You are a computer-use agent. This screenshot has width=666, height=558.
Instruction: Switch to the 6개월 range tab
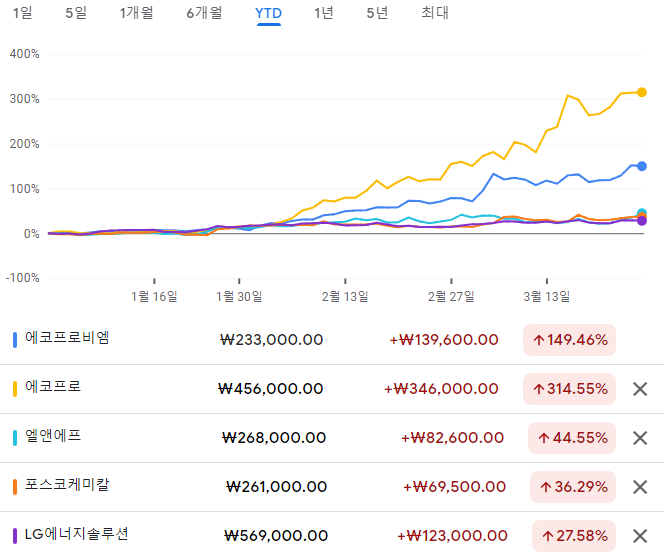coord(204,13)
